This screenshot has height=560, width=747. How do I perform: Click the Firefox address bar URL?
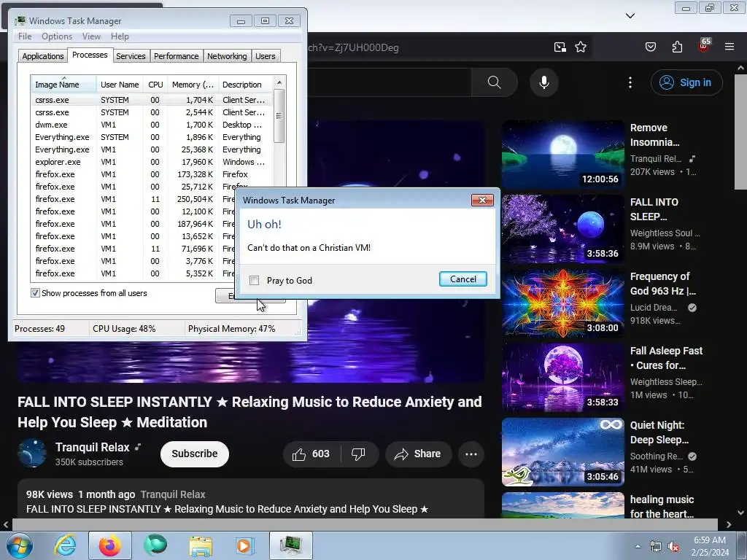point(352,47)
